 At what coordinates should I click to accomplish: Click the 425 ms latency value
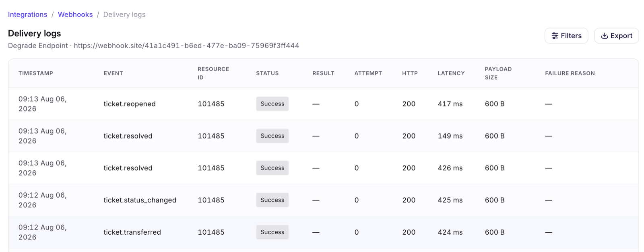(x=450, y=200)
